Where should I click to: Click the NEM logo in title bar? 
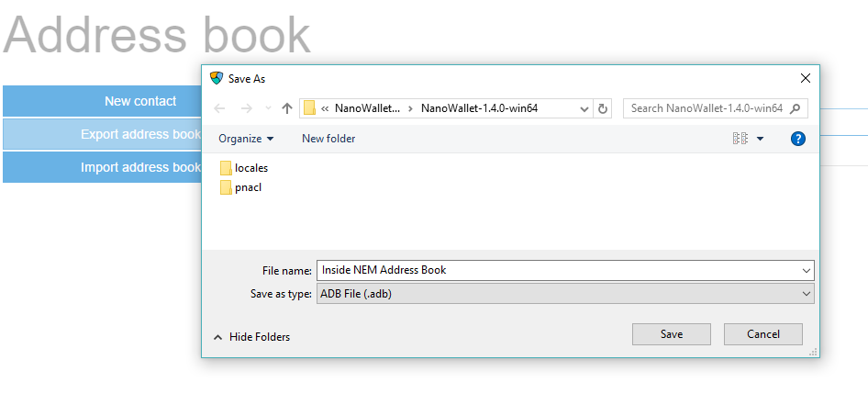coord(216,78)
